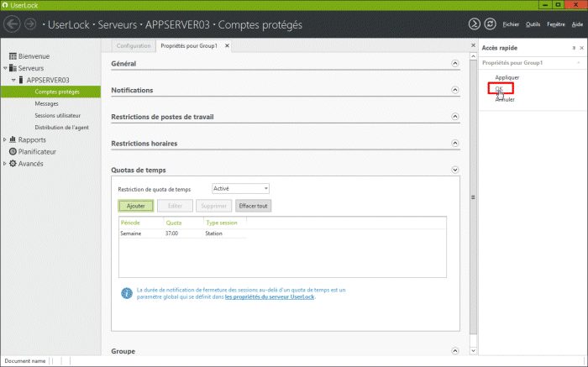
Task: Open the Fenêtre menu
Action: pyautogui.click(x=556, y=24)
